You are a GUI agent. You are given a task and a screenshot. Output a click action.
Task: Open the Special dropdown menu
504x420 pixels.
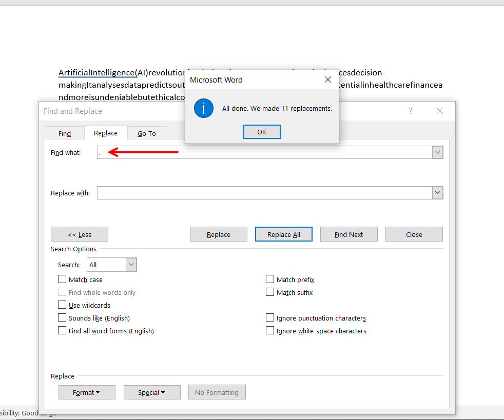pyautogui.click(x=152, y=392)
